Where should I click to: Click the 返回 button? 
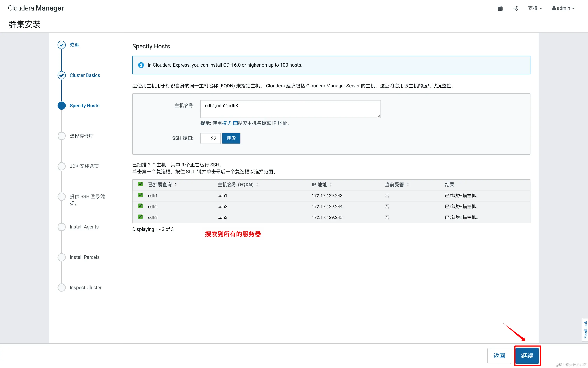coord(499,356)
